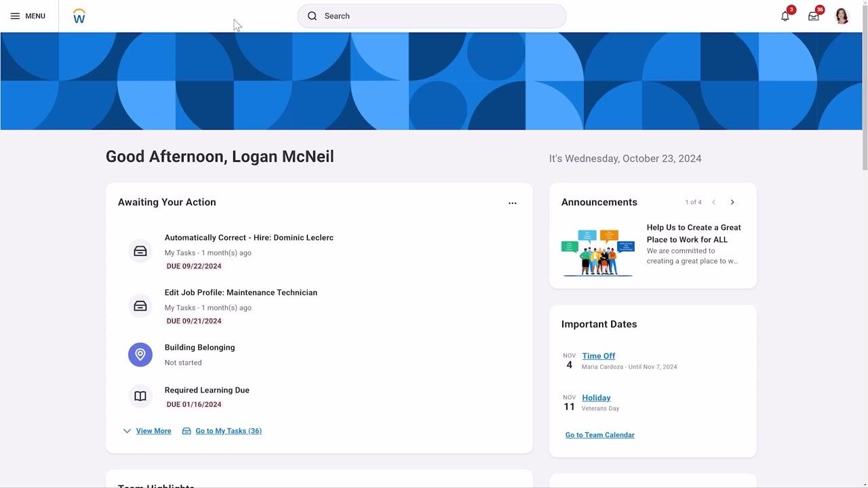
Task: Click the Required Learning book icon
Action: click(140, 396)
